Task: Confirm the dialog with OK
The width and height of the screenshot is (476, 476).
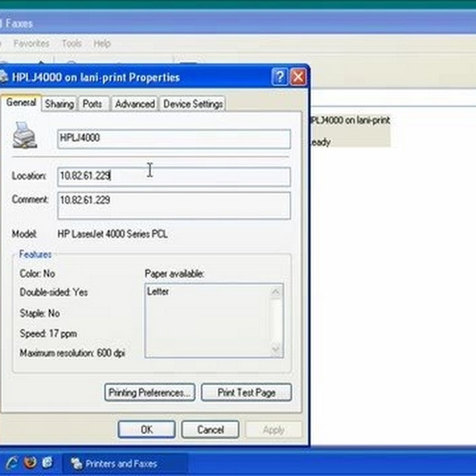Action: pyautogui.click(x=147, y=429)
